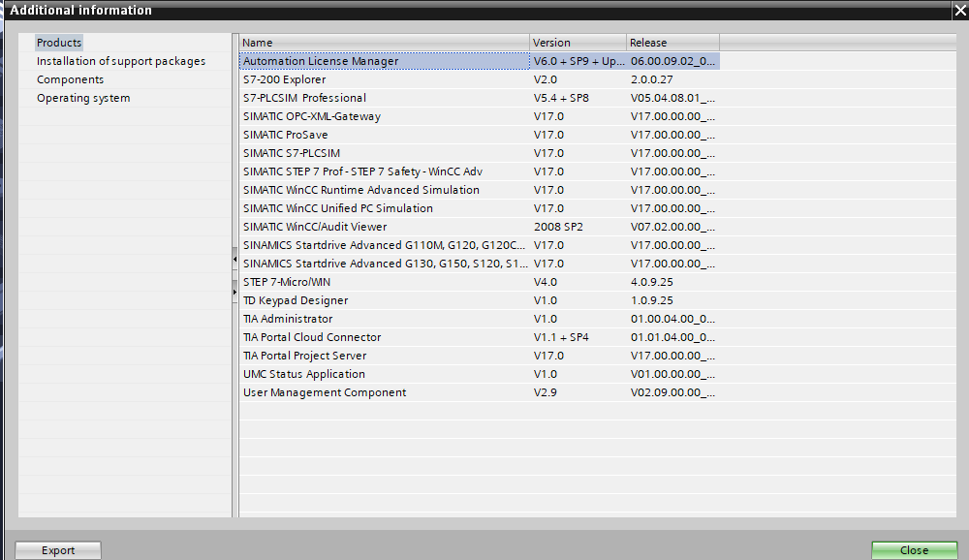Select the TIA Administrator row
Viewport: 969px width, 560px height.
coord(479,319)
